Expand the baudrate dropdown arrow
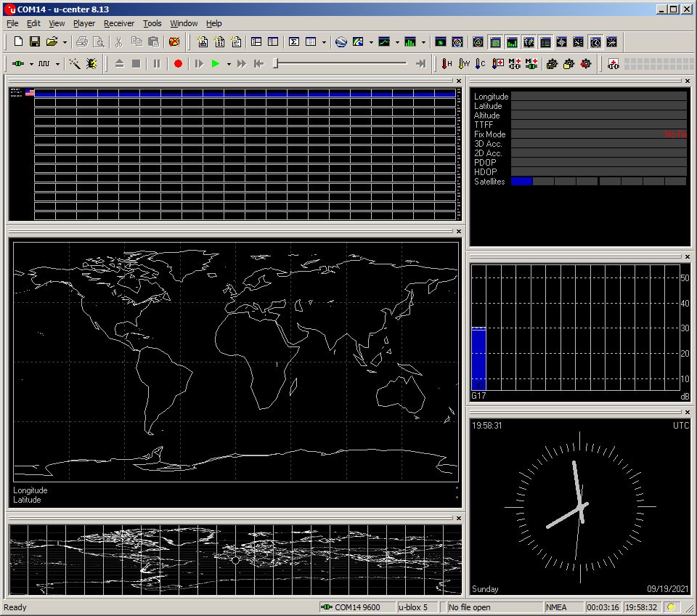 (57, 64)
